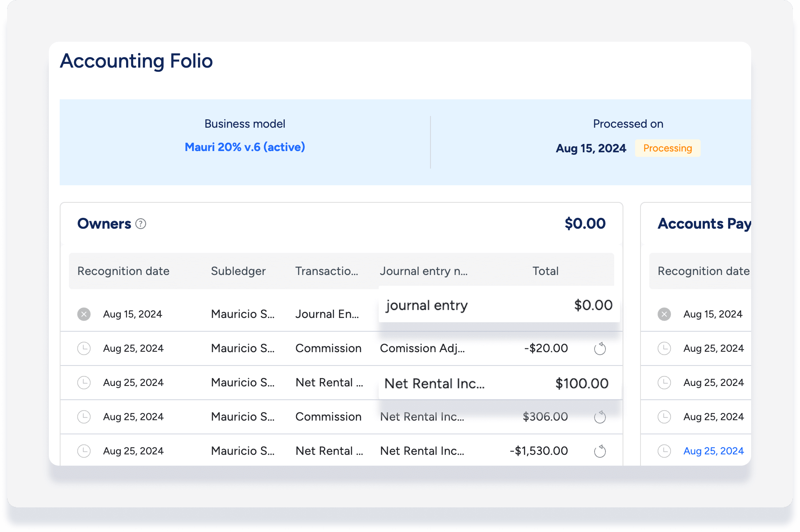
Task: Click the pending clock icon on the -$20.00 row
Action: [x=84, y=348]
